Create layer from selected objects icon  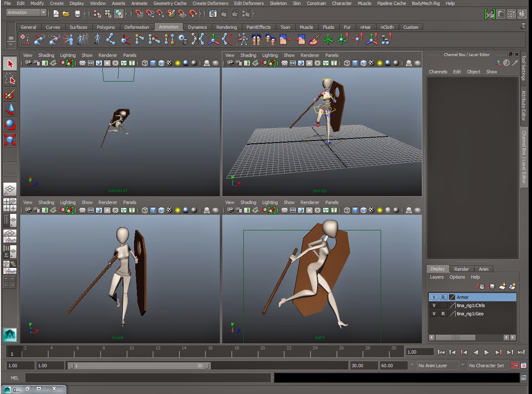[x=513, y=286]
